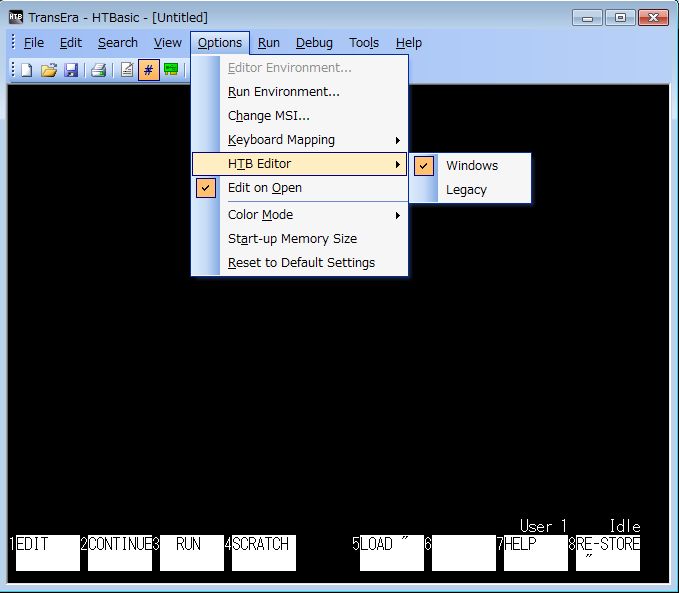This screenshot has height=593, width=679.
Task: Open the Search menu
Action: (x=118, y=43)
